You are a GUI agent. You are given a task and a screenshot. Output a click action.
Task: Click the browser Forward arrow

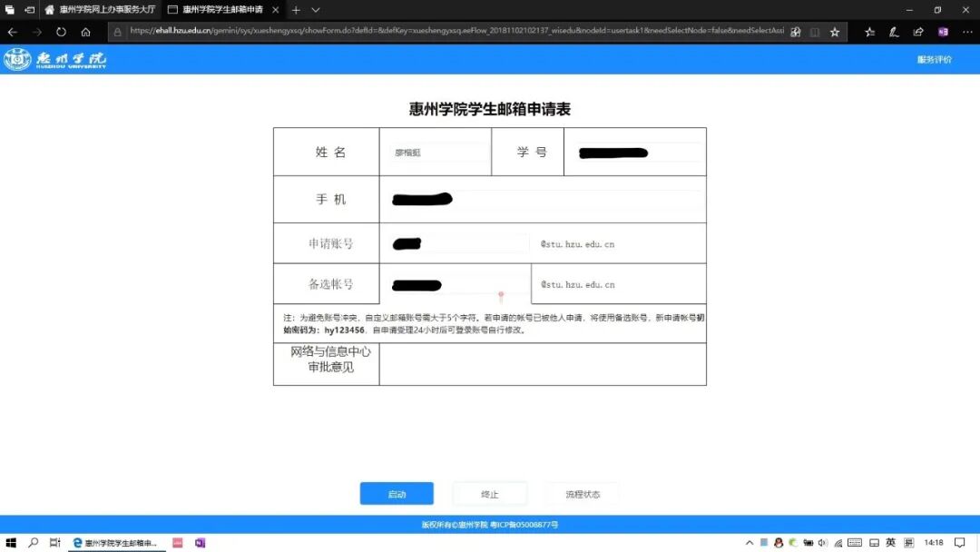(x=37, y=32)
